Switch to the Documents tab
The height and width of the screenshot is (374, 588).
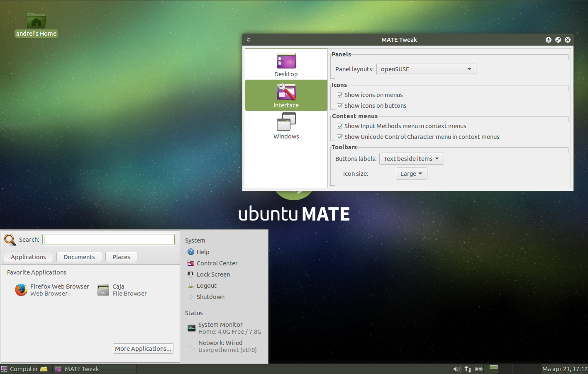tap(79, 257)
